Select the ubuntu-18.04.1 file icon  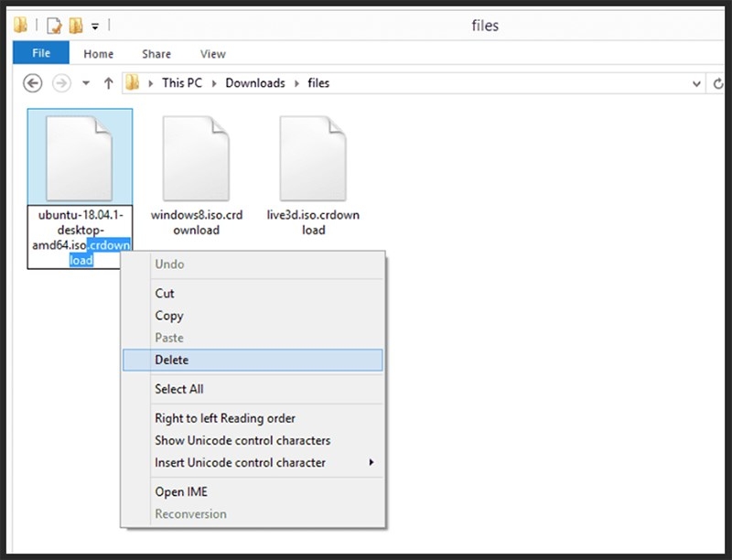(x=80, y=157)
